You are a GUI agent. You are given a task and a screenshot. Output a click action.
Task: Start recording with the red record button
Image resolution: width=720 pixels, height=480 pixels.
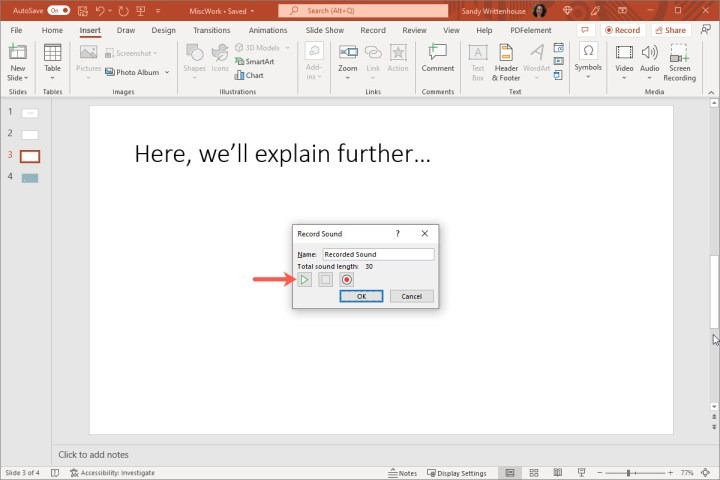[347, 279]
